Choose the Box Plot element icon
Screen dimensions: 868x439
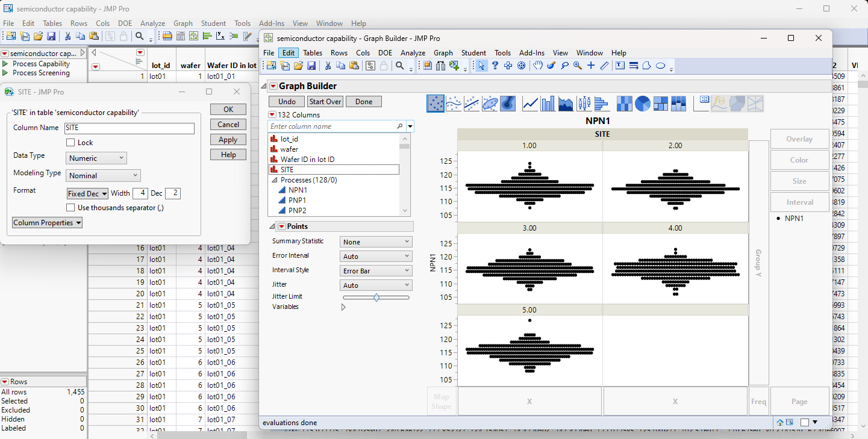(584, 104)
